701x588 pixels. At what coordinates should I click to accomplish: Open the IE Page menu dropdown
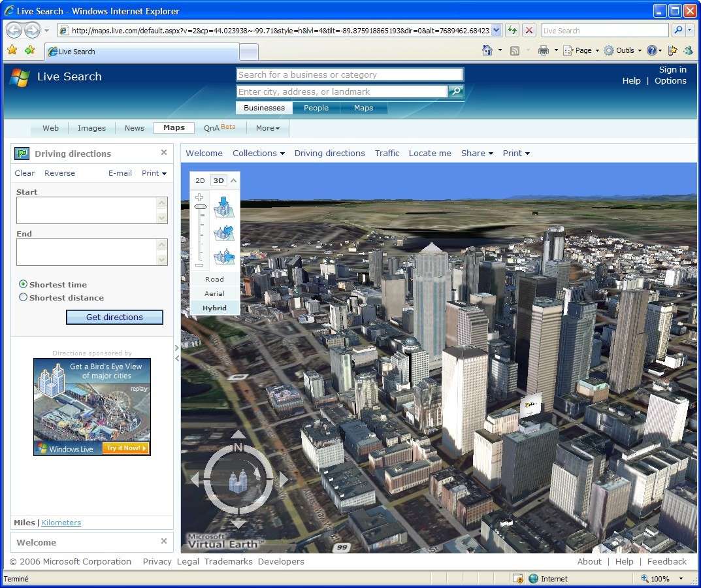[x=581, y=50]
